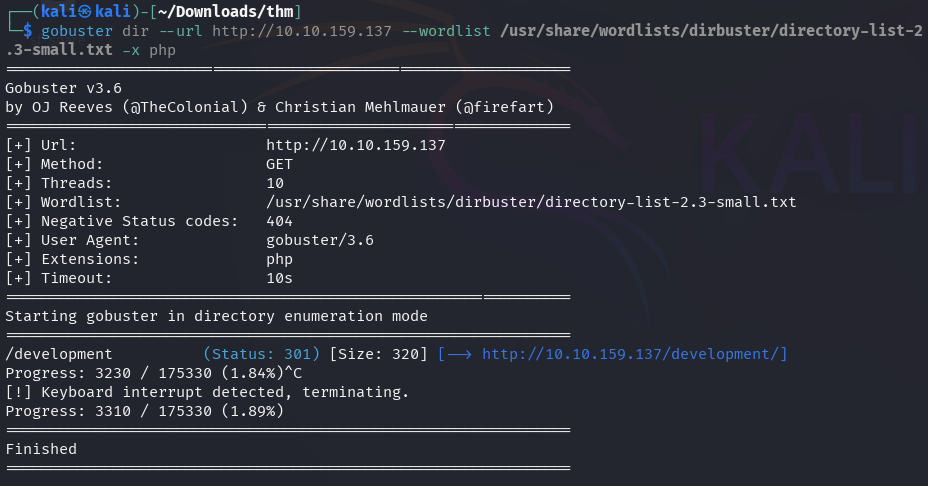
Task: Click the dollar sign shell prompt
Action: tap(27, 31)
